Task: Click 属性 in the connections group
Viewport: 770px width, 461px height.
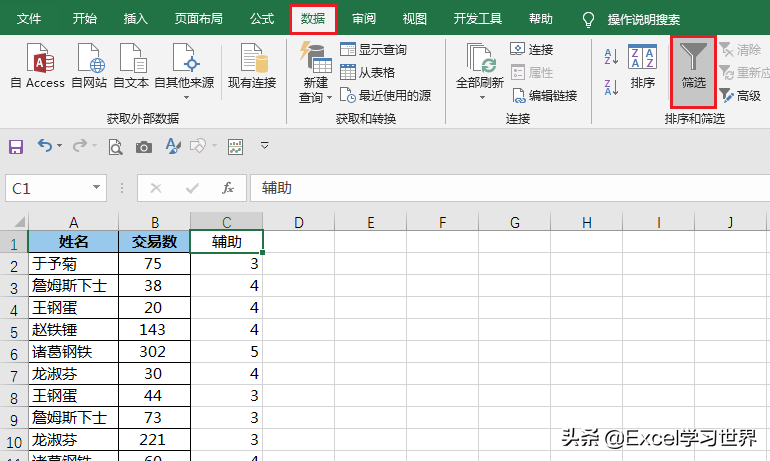Action: click(x=531, y=72)
